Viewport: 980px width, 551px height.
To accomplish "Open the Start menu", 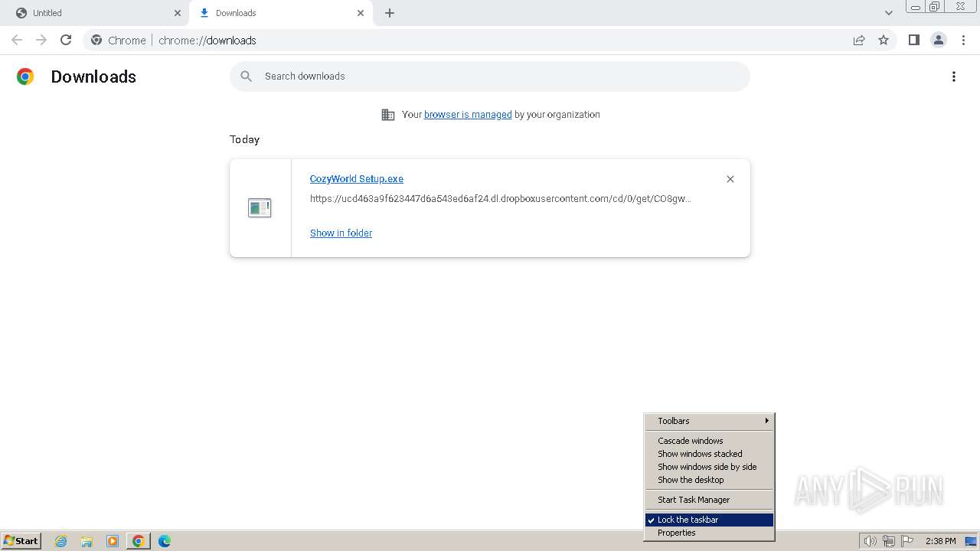I will click(21, 541).
